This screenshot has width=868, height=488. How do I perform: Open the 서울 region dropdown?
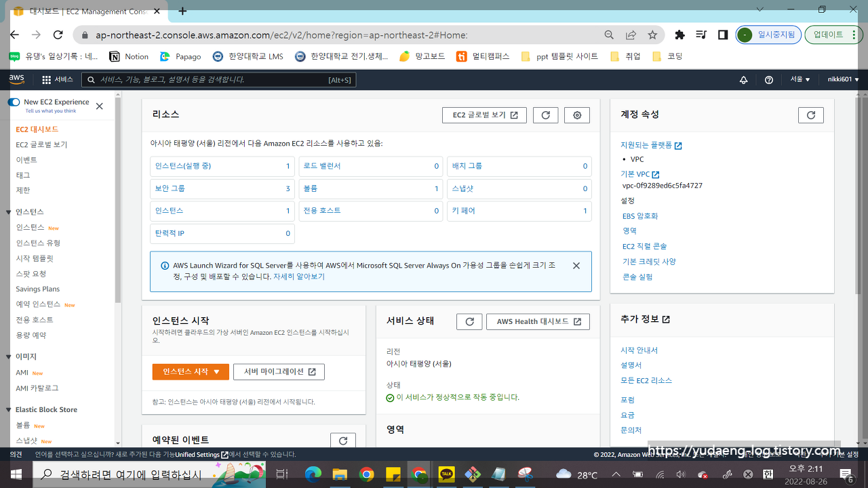pyautogui.click(x=800, y=80)
